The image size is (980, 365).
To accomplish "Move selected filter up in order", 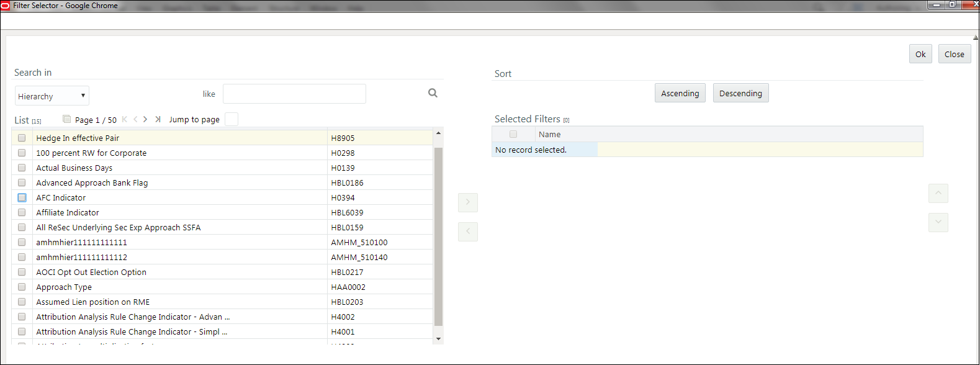I will point(938,193).
